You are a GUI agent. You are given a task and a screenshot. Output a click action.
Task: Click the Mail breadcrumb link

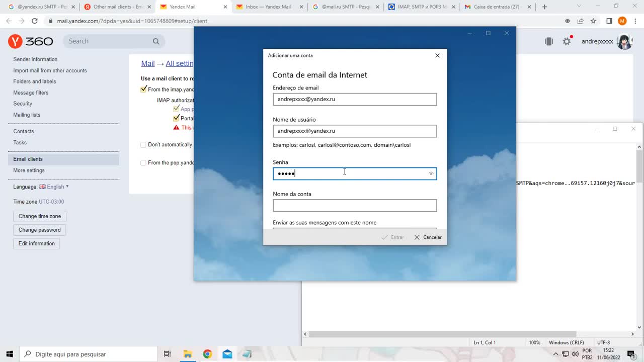point(148,63)
